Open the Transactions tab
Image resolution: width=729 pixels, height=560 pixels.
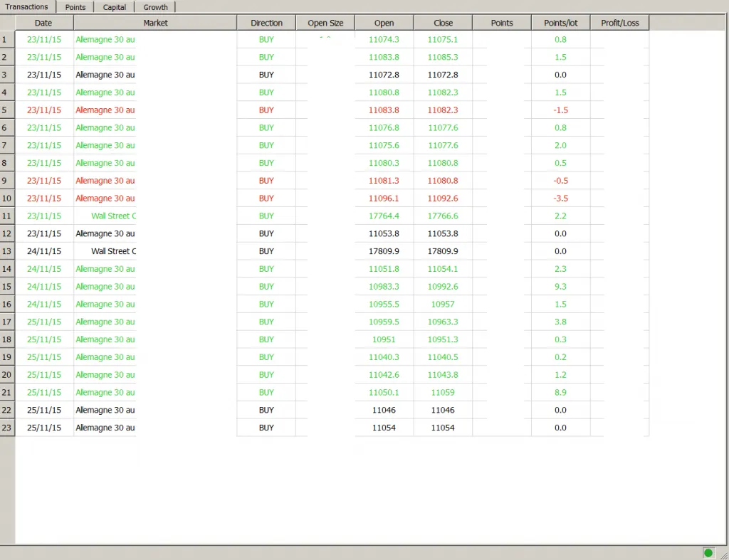[27, 6]
